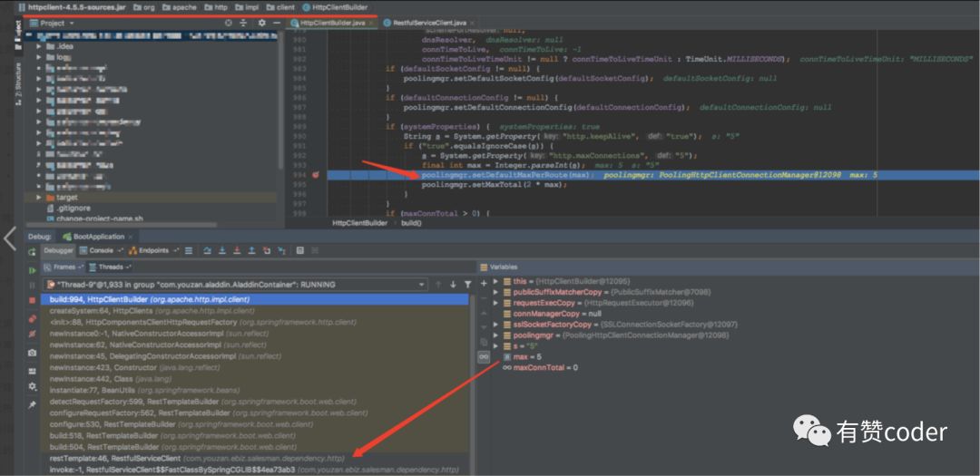980x476 pixels.
Task: Toggle breakpoint on line 994
Action: (x=317, y=175)
